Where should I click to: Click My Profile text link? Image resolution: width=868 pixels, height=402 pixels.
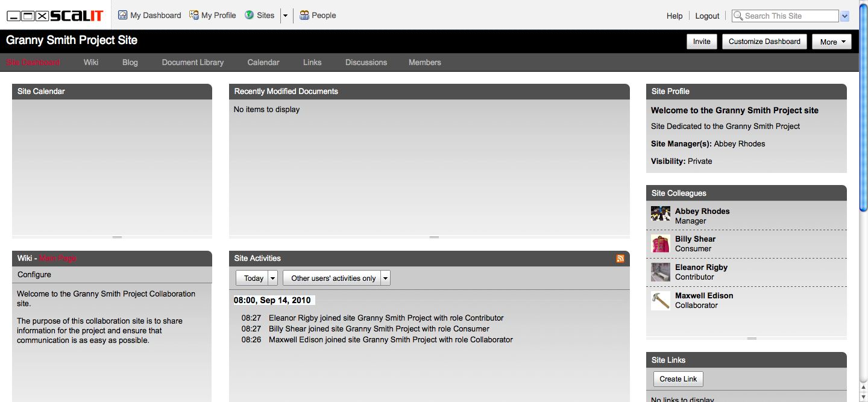219,15
